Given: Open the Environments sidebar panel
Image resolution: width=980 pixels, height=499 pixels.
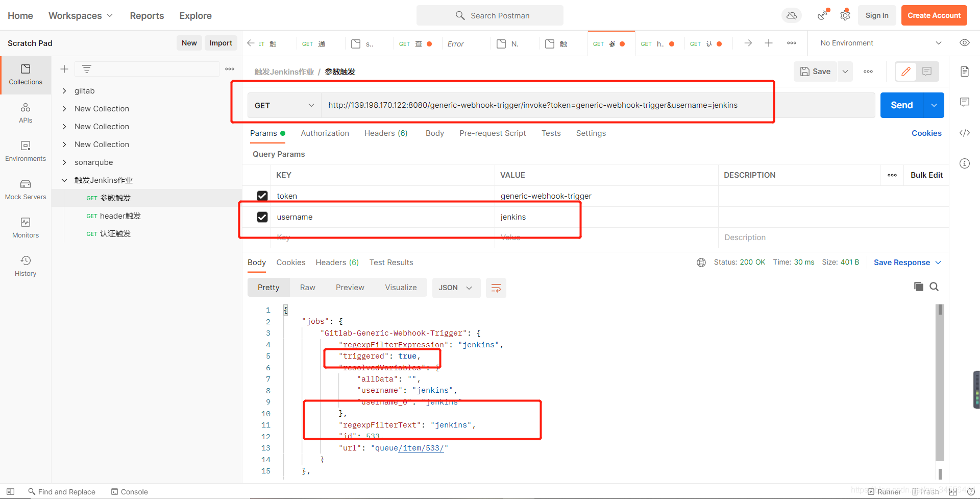Looking at the screenshot, I should pos(26,151).
